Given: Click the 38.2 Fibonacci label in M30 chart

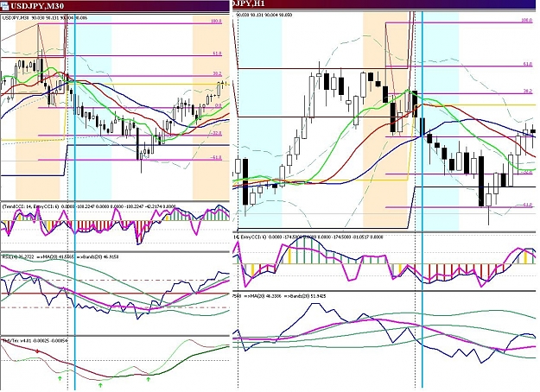Looking at the screenshot, I should coord(217,73).
